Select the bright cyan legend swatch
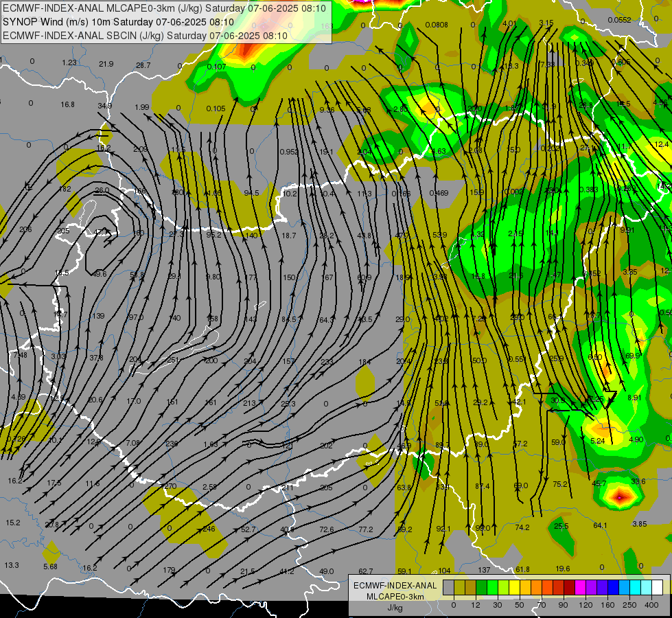 (x=636, y=587)
